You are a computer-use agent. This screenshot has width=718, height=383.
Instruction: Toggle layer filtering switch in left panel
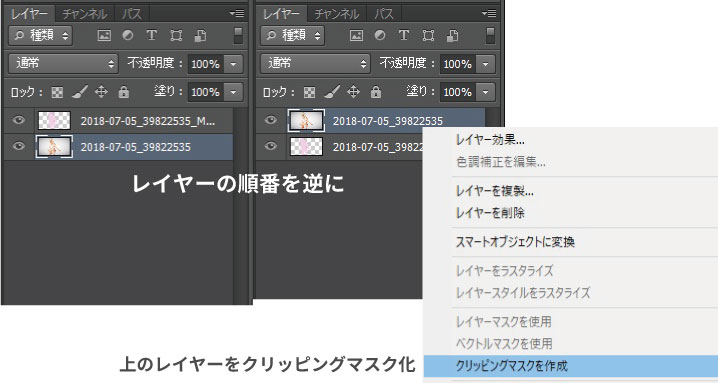[x=238, y=36]
